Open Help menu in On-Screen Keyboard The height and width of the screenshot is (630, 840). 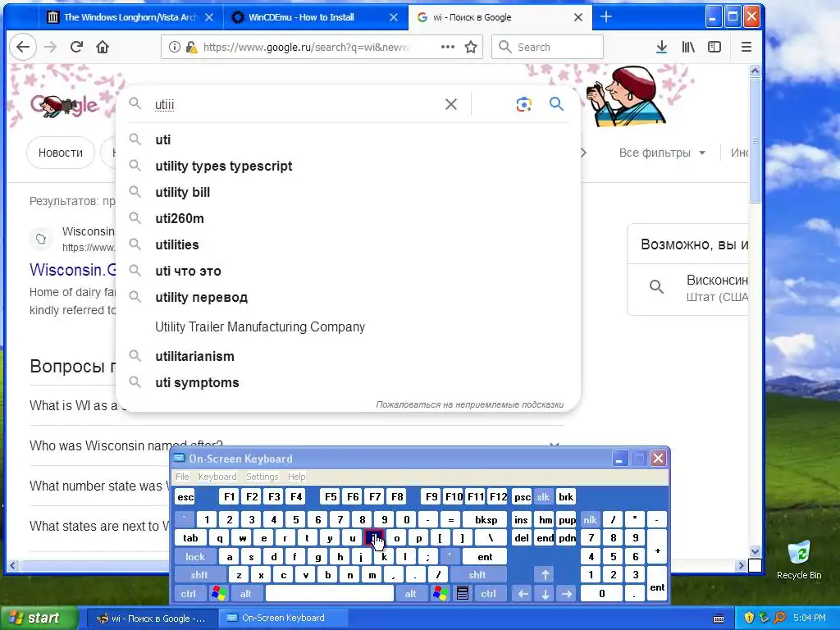click(x=296, y=477)
